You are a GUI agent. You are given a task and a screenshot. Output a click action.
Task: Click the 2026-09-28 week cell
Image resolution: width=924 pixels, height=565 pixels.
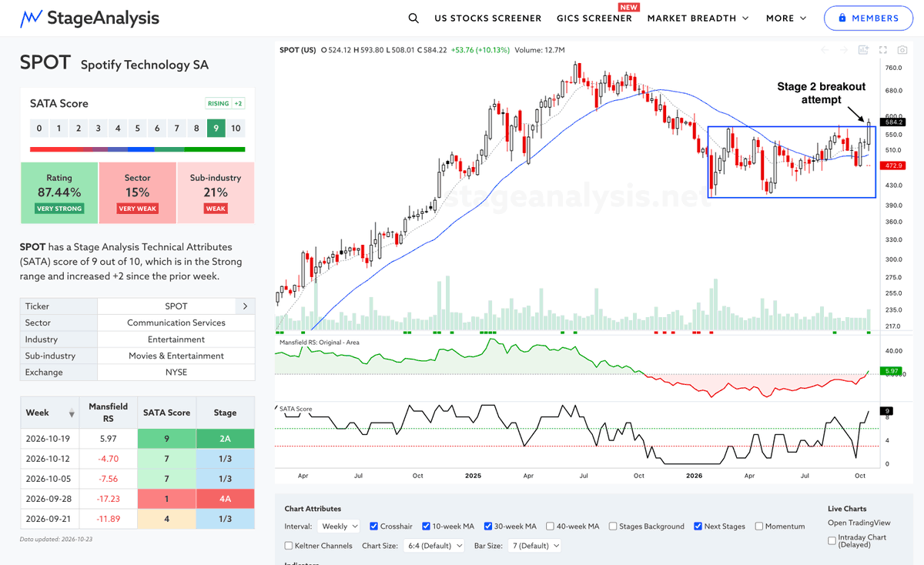pyautogui.click(x=51, y=499)
